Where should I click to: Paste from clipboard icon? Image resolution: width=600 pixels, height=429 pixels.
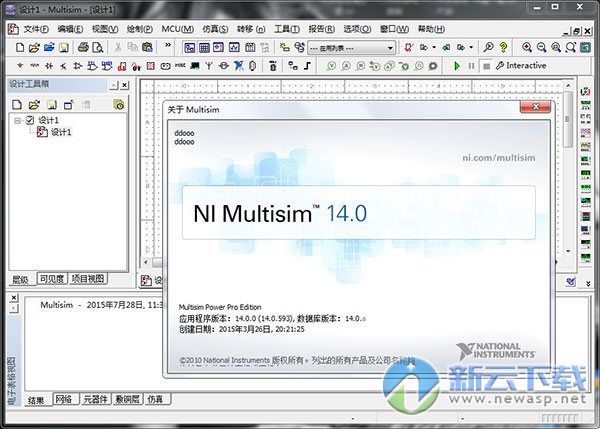point(147,47)
